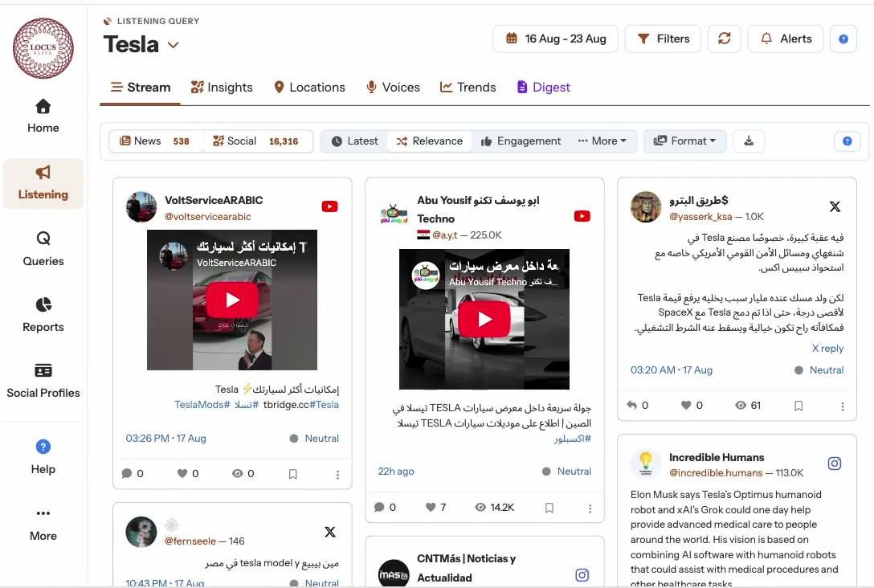874x588 pixels.
Task: Switch to the Locations tab
Action: click(309, 88)
